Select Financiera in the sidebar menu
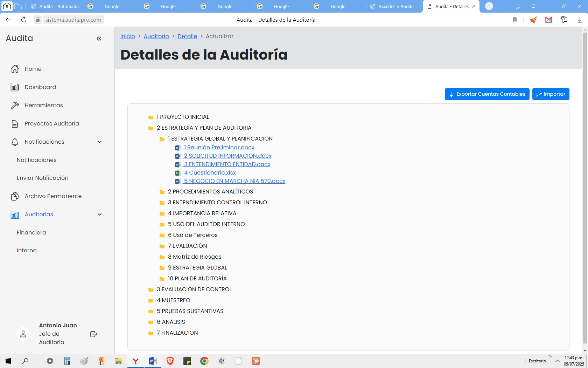588x368 pixels. coord(31,233)
